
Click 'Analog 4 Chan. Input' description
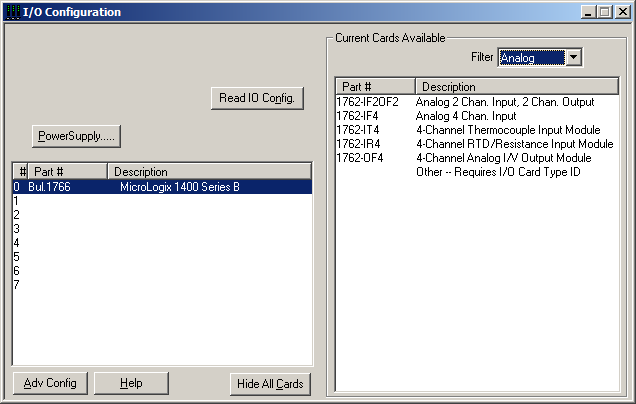point(466,116)
